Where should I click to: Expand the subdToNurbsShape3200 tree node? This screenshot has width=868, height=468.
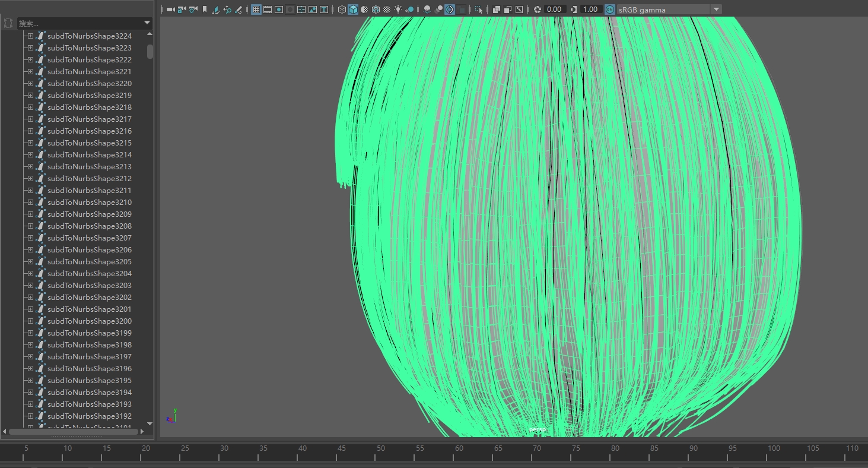(29, 321)
